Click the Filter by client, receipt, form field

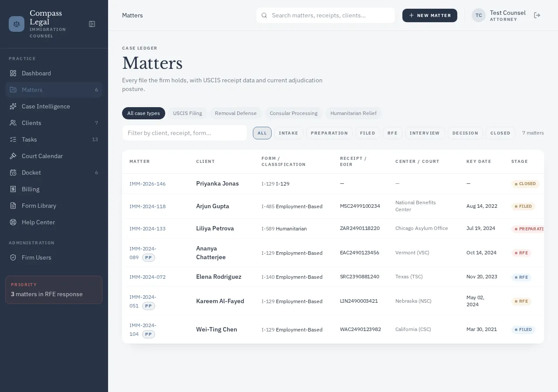pyautogui.click(x=185, y=133)
